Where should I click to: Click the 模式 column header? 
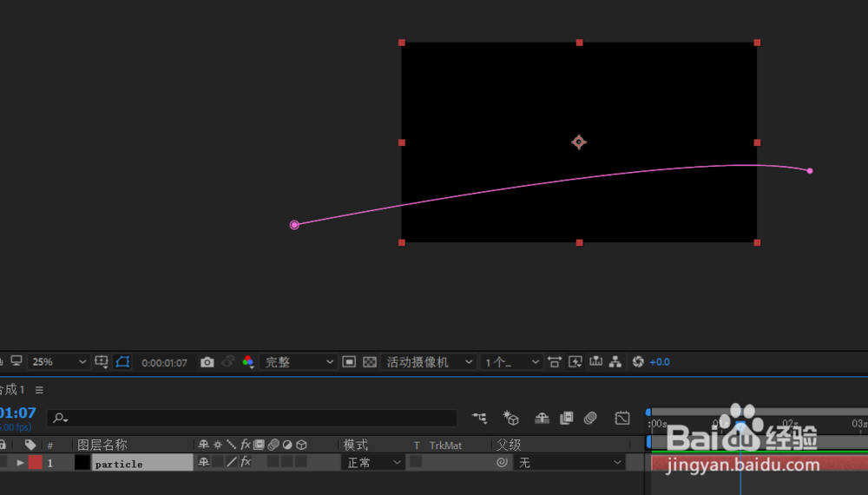[x=355, y=445]
